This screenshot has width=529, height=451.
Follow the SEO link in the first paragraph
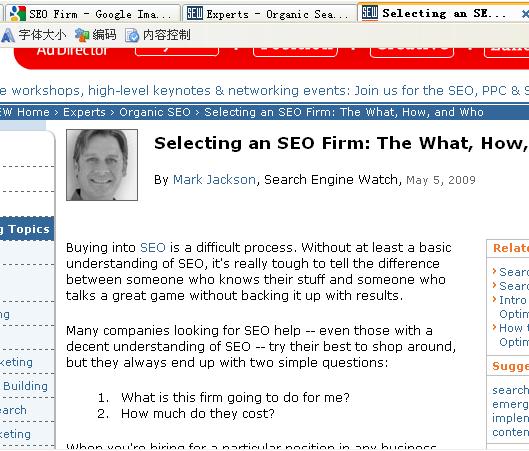click(152, 248)
